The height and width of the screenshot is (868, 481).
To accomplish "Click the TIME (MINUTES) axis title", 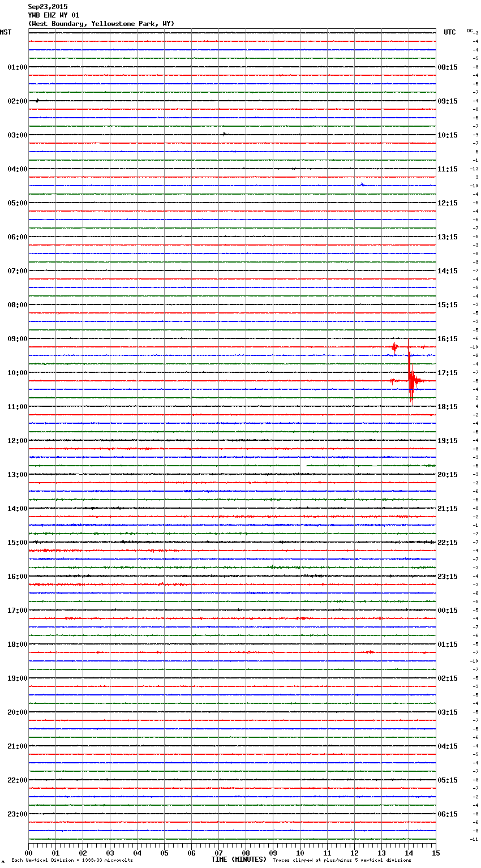I will click(x=239, y=860).
